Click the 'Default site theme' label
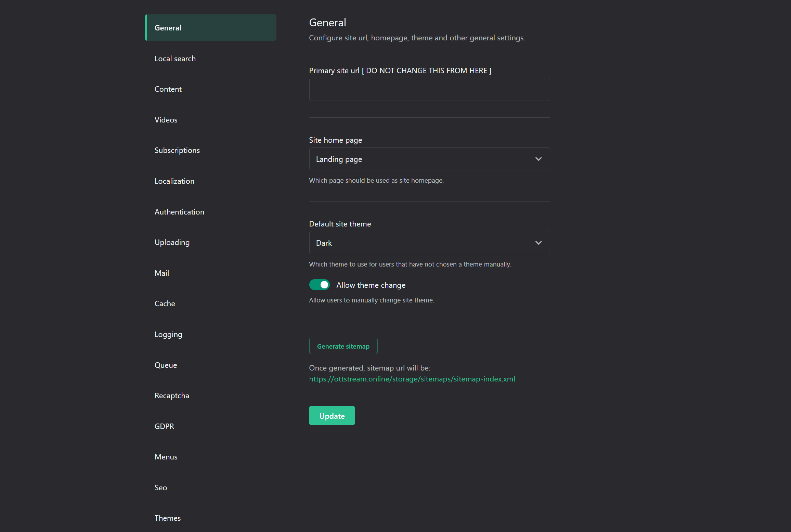 (x=340, y=224)
